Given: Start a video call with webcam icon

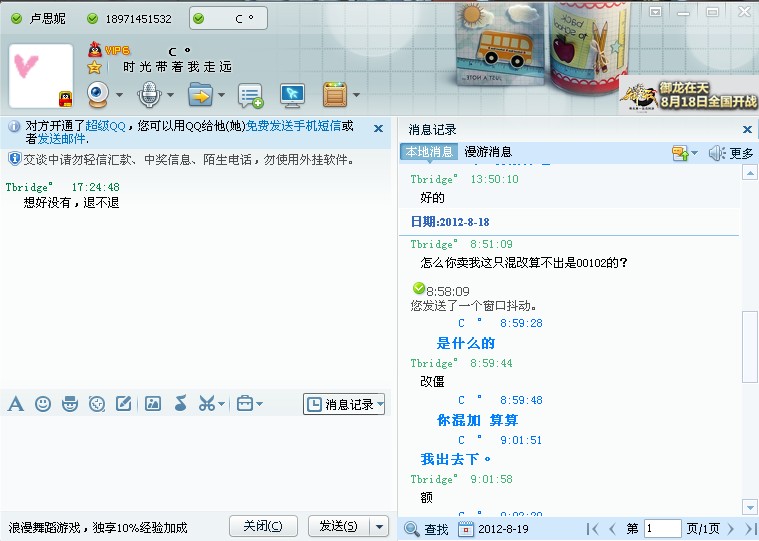Looking at the screenshot, I should (98, 95).
